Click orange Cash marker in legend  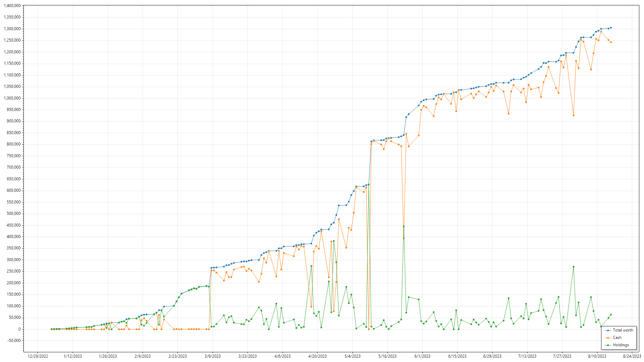pyautogui.click(x=608, y=338)
